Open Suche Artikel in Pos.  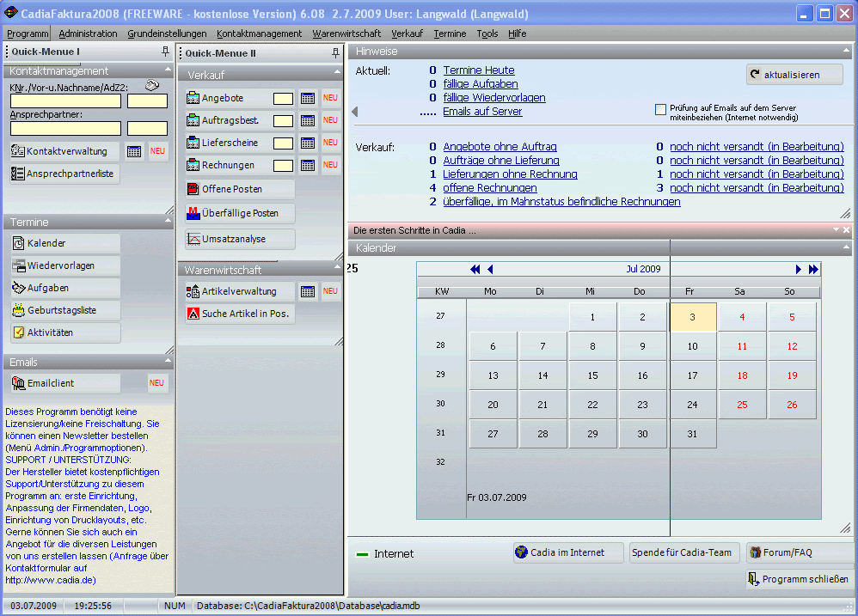point(240,314)
